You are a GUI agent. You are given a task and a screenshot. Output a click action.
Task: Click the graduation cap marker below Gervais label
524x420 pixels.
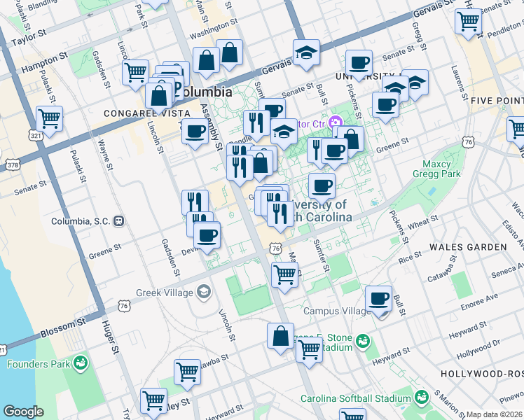pyautogui.click(x=284, y=131)
